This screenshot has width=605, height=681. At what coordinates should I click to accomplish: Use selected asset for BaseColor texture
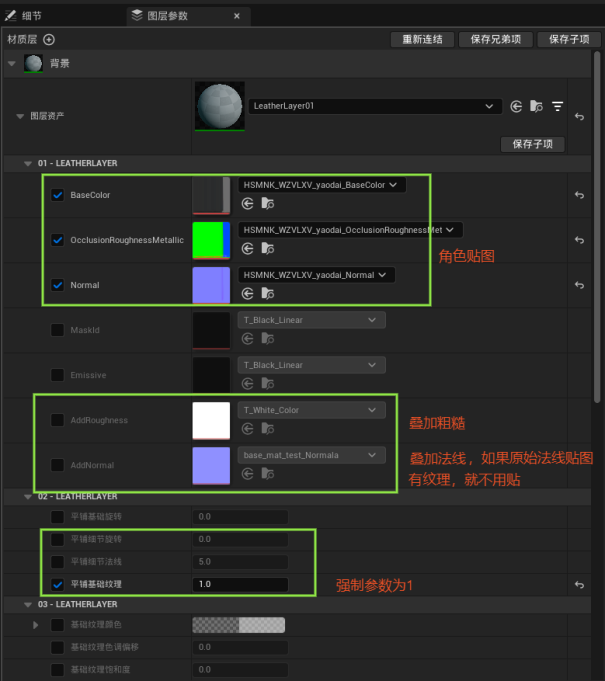coord(247,203)
